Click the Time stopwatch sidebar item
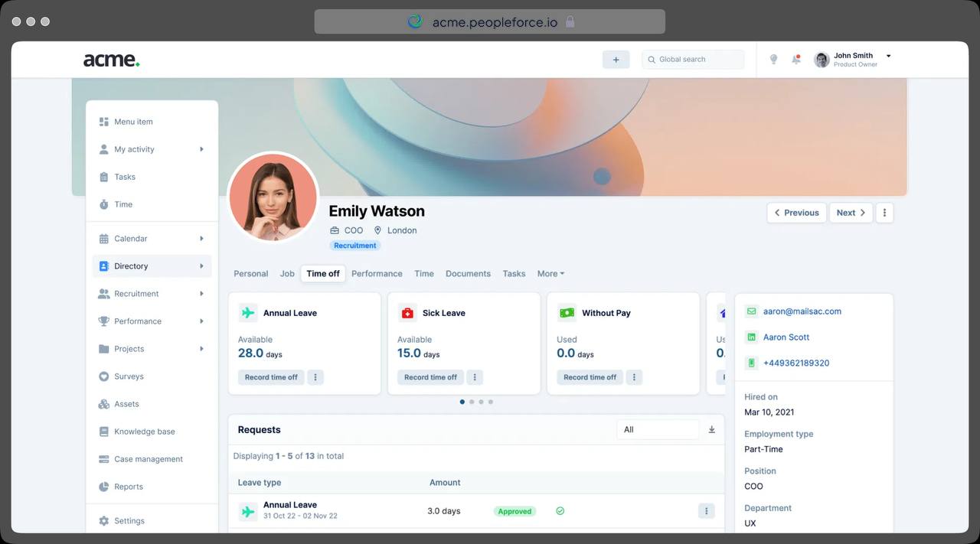 122,204
